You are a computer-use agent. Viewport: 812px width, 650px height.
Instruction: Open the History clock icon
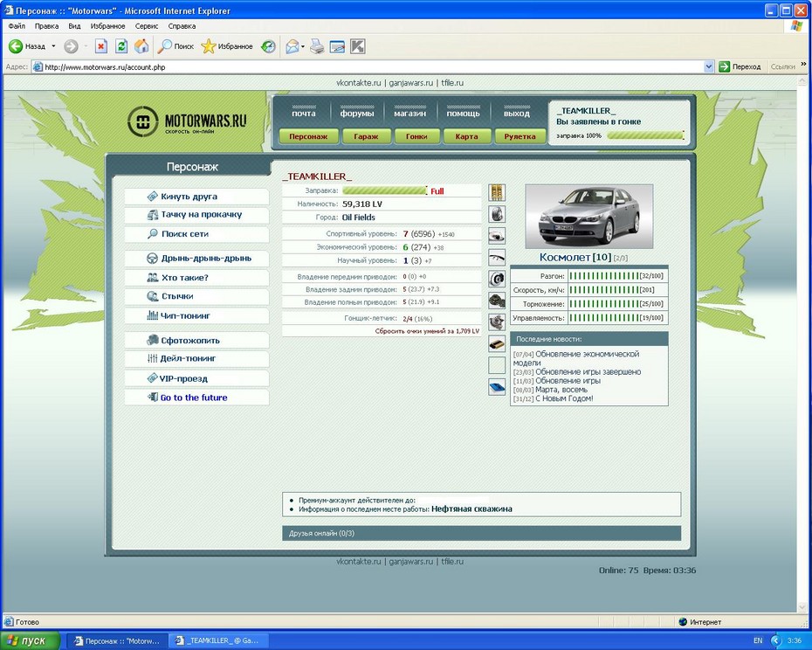pyautogui.click(x=268, y=46)
